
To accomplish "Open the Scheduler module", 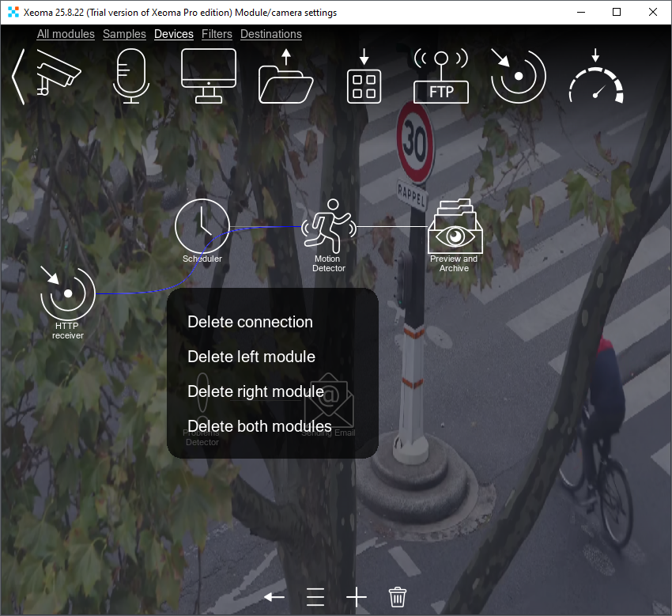I will coord(202,226).
